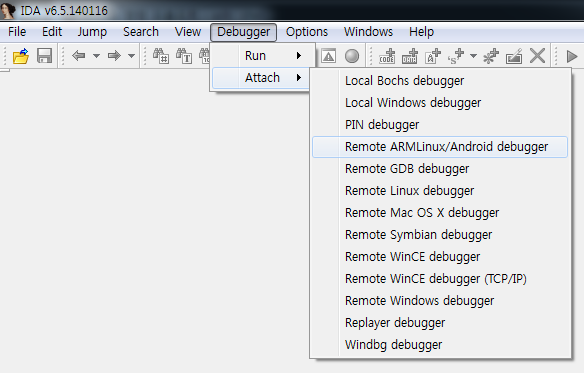Viewport: 584px width, 373px height.
Task: Select Local Windows debugger
Action: [440, 102]
